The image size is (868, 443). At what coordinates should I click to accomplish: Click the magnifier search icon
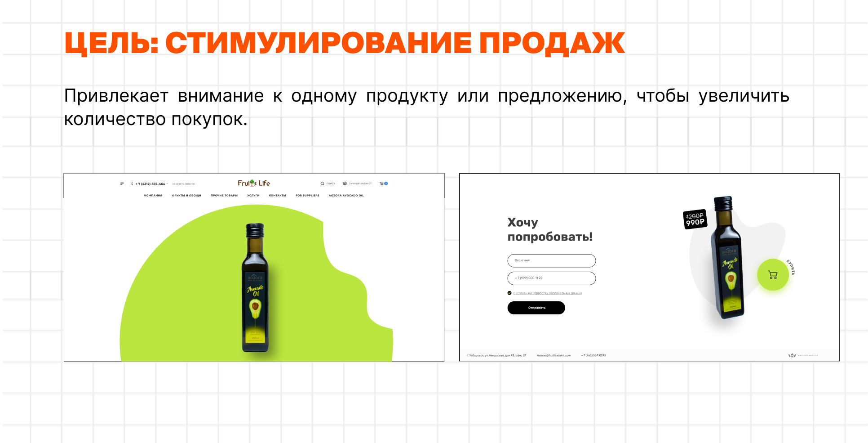[322, 183]
